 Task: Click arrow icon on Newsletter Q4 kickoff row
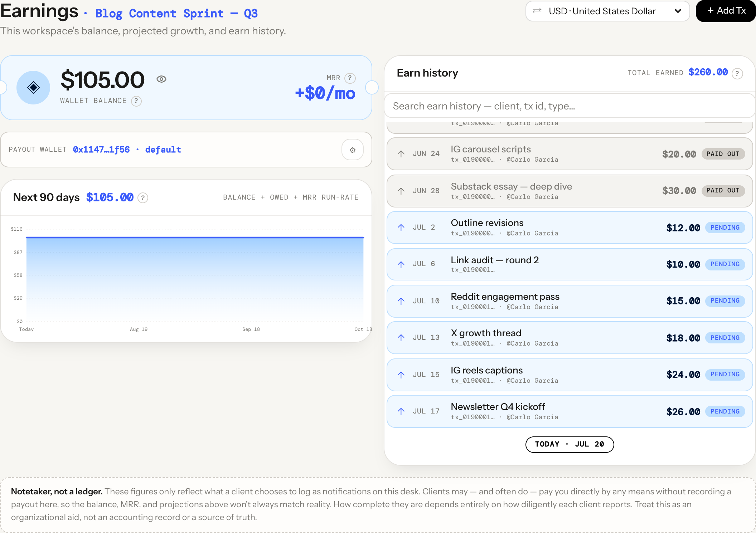tap(401, 411)
